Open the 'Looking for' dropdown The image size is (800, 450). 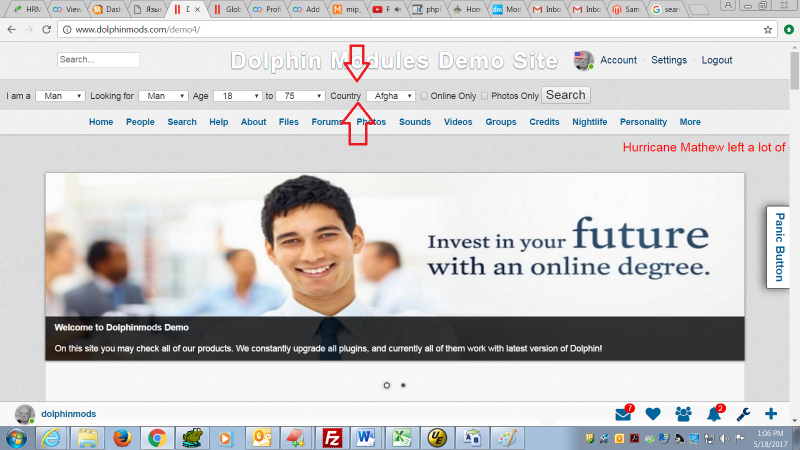click(163, 96)
